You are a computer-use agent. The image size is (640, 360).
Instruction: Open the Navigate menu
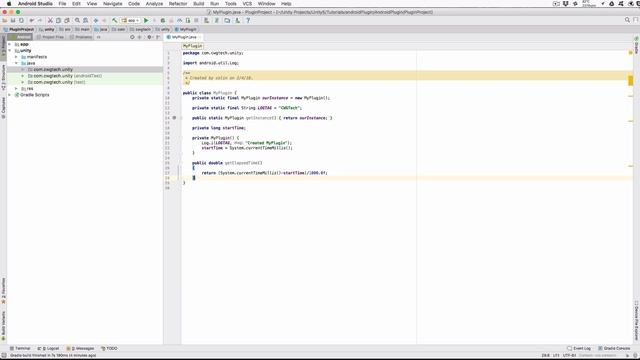[113, 4]
